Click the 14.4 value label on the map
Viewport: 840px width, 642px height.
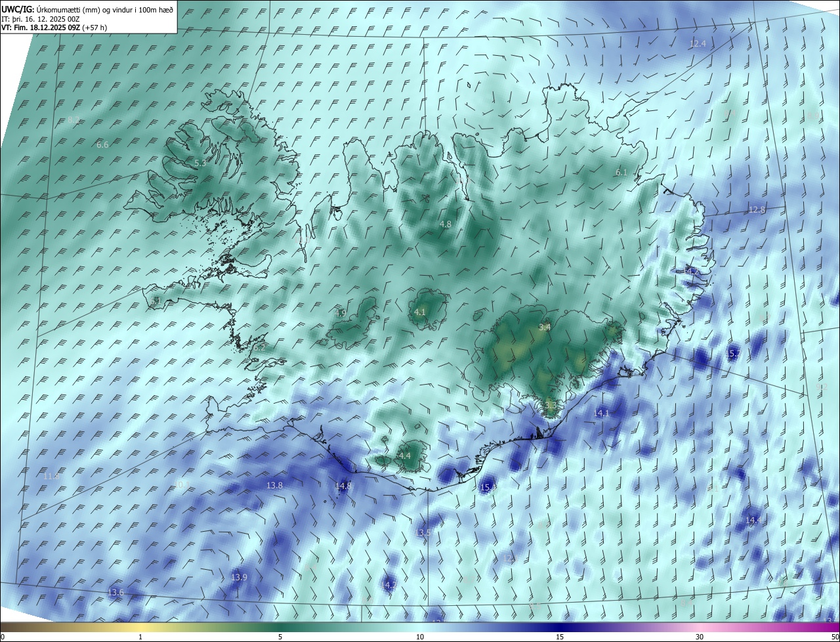(753, 520)
